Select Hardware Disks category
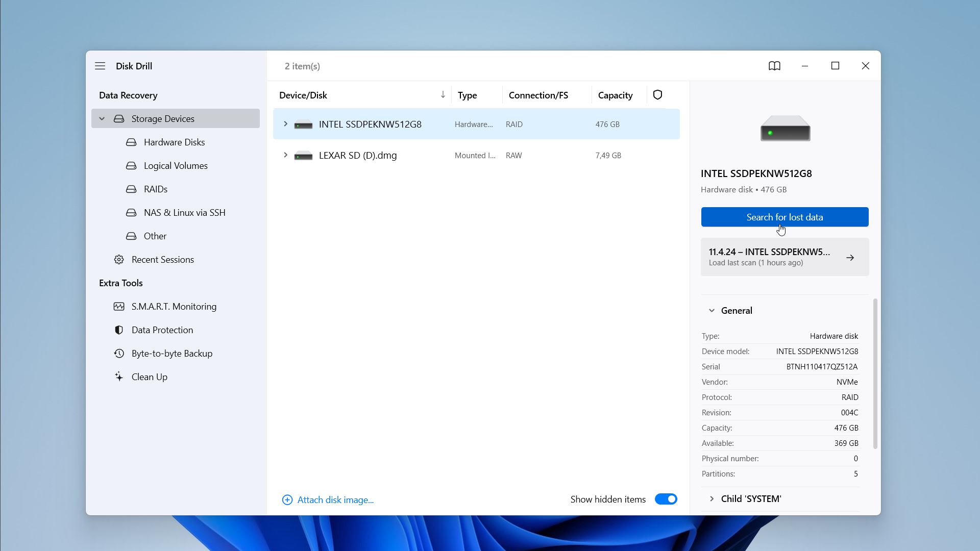The height and width of the screenshot is (551, 980). (175, 142)
